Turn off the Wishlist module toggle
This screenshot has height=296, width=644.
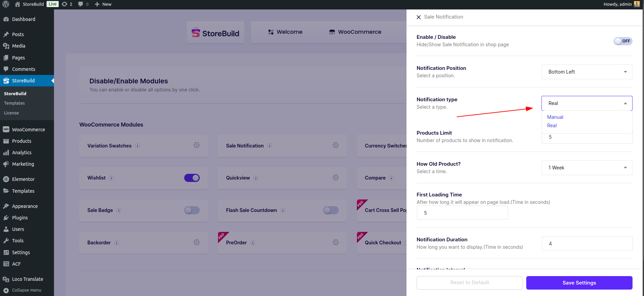(x=192, y=178)
